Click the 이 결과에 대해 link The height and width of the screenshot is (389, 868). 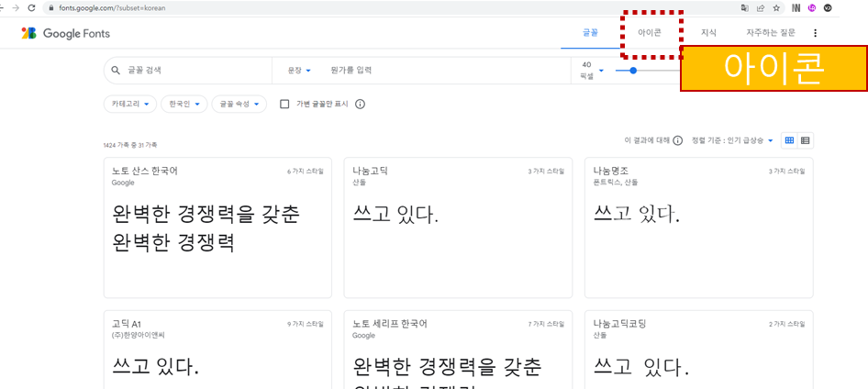(647, 140)
